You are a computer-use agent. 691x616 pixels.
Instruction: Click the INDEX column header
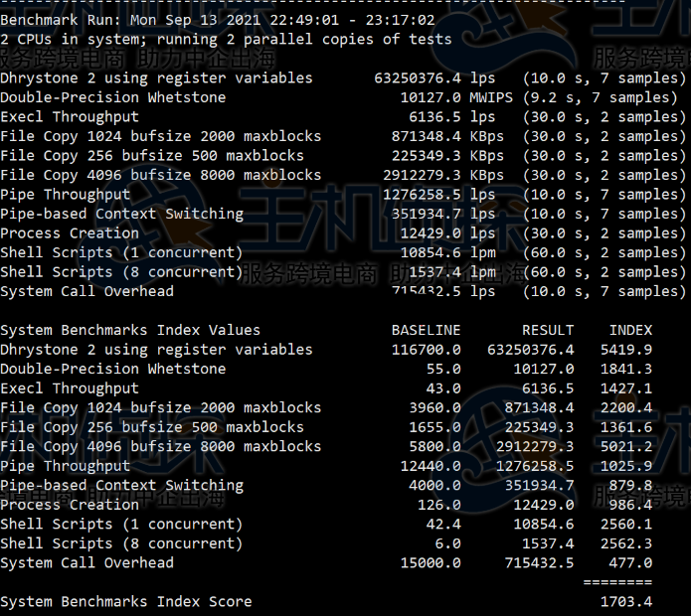[x=630, y=330]
